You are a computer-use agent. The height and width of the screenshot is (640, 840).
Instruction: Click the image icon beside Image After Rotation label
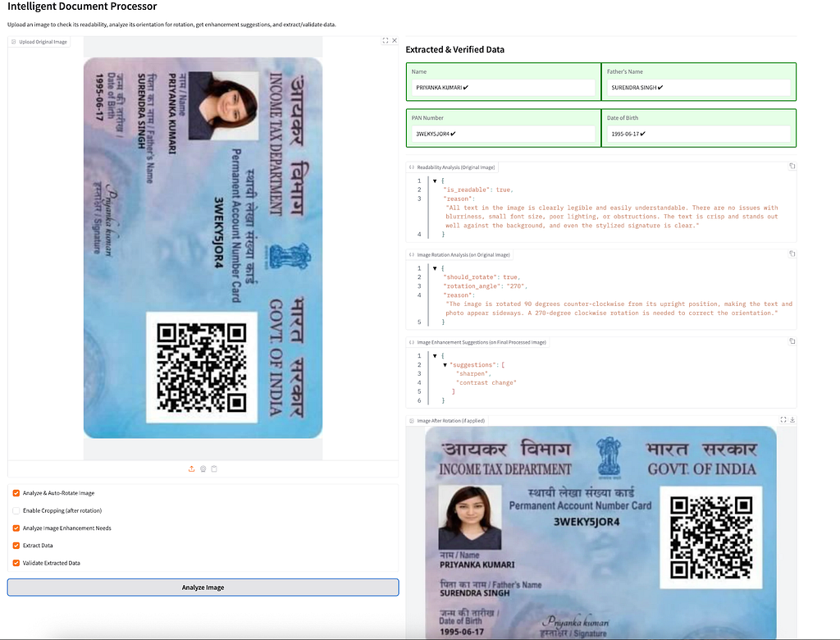tap(412, 421)
